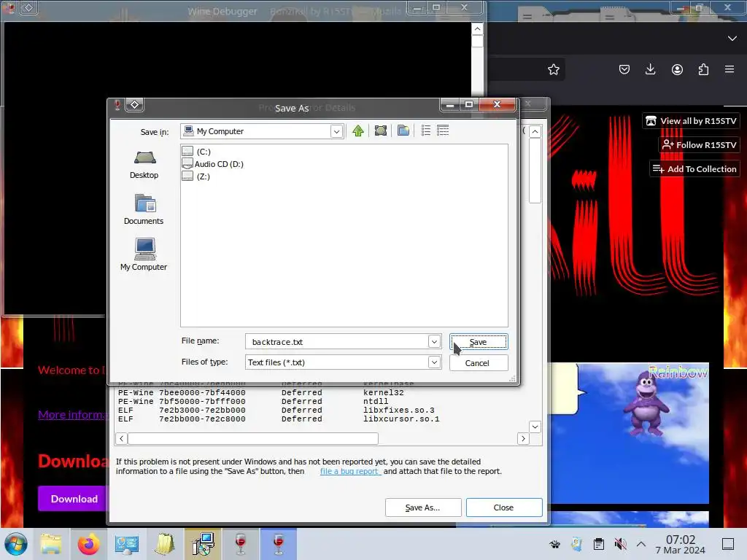This screenshot has width=747, height=560.
Task: Open the Start menu orb
Action: [x=16, y=544]
